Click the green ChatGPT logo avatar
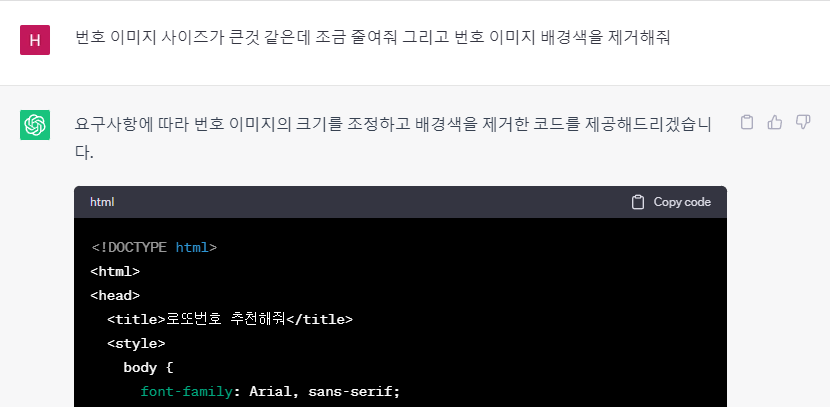Viewport: 830px width, 407px height. (35, 125)
